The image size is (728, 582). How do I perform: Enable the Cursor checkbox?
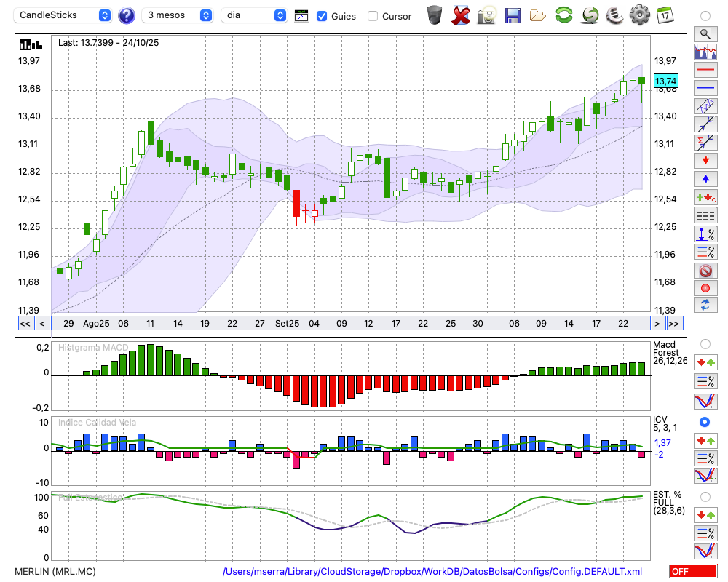373,16
